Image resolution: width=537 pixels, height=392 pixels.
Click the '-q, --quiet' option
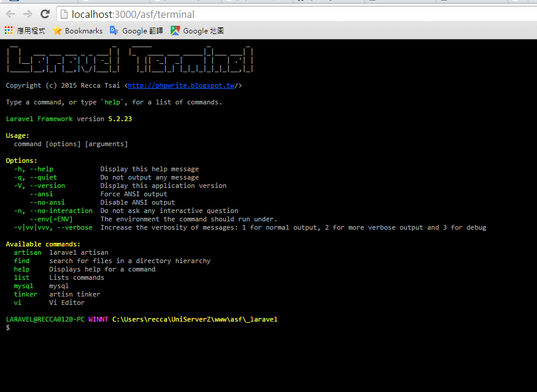click(x=36, y=177)
